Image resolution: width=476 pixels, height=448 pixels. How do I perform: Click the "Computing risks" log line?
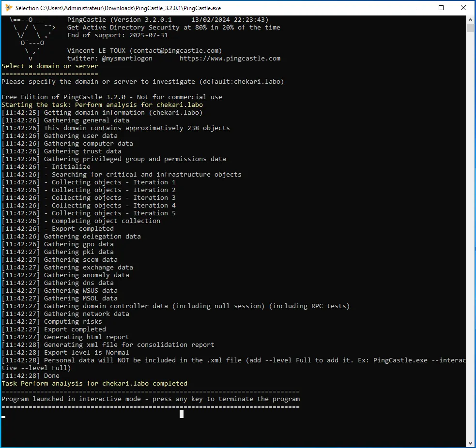click(73, 322)
